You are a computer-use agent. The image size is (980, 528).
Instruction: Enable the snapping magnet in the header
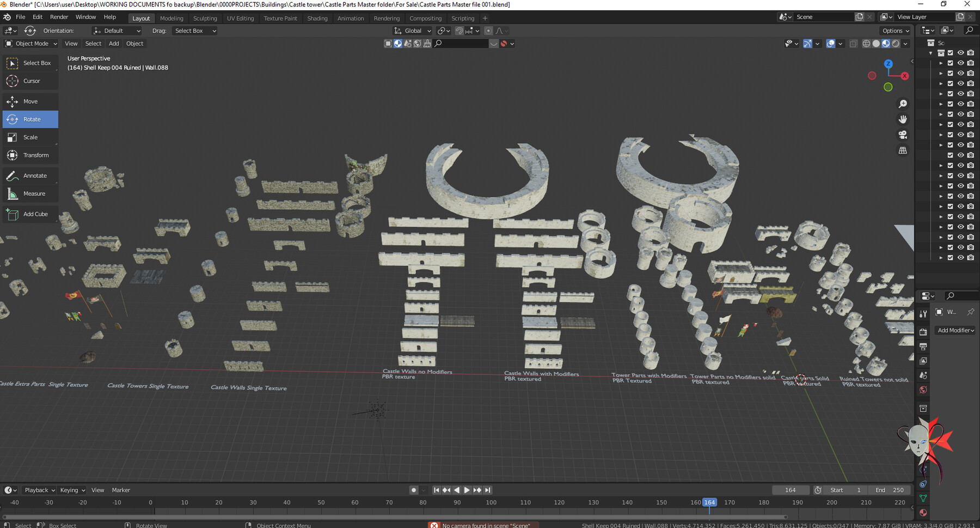coord(459,31)
